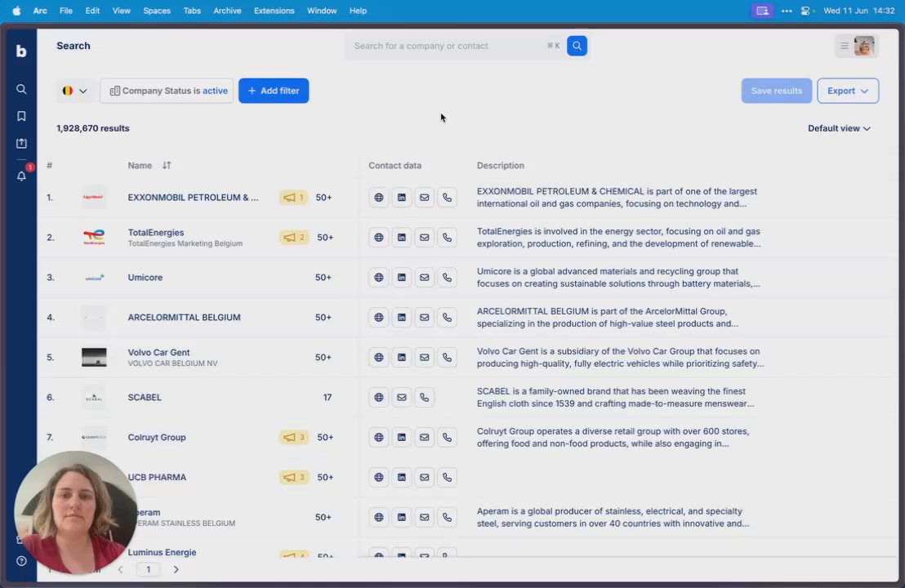The width and height of the screenshot is (905, 588).
Task: Open the Spaces menu in menu bar
Action: (156, 11)
